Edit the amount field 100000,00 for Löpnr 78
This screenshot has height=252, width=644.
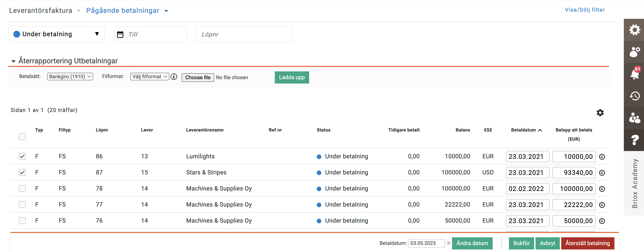574,188
